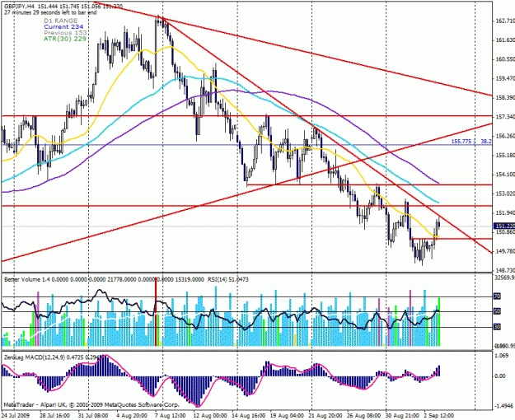This screenshot has height=420, width=515.
Task: Click the 161.63 price axis label
Action: pyautogui.click(x=505, y=40)
